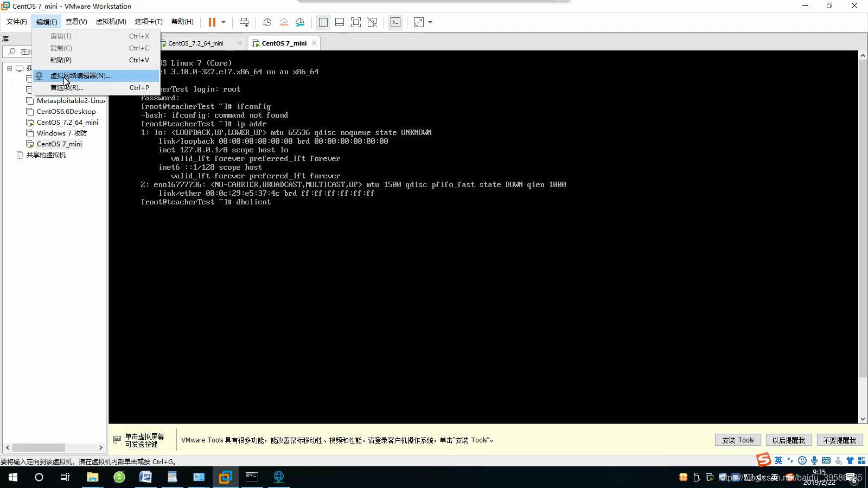Screen dimensions: 868x488
Task: Open the 查看(V) menu
Action: (76, 22)
